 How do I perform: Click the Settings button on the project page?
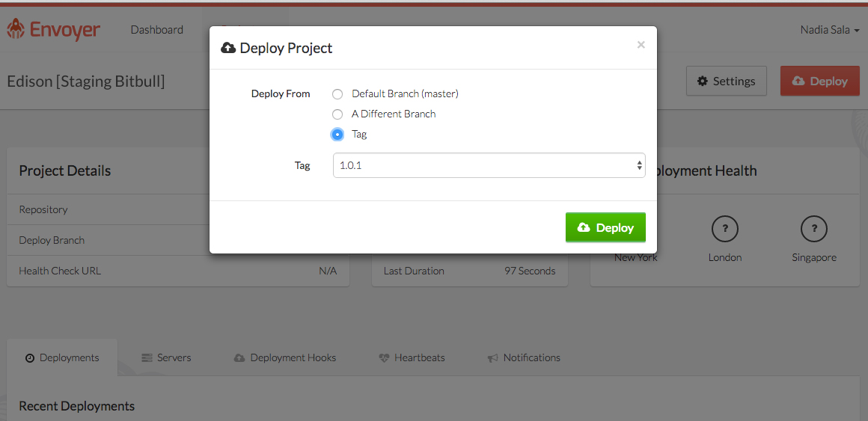pyautogui.click(x=727, y=82)
